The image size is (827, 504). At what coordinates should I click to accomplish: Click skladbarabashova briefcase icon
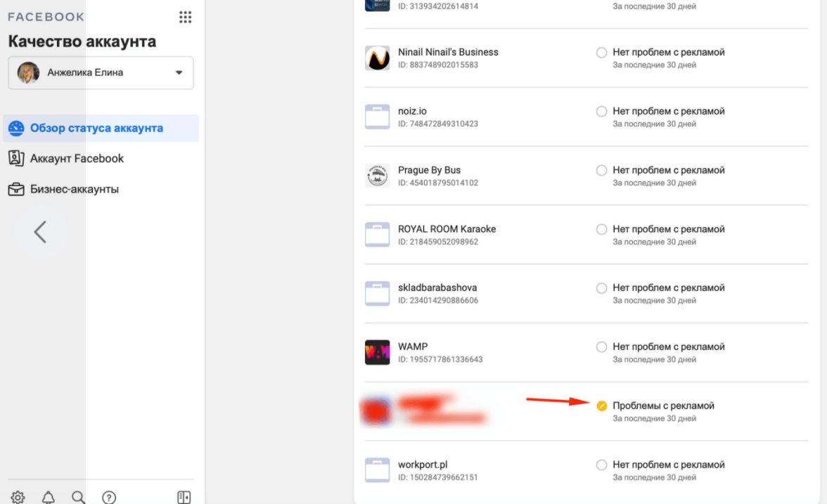click(x=377, y=294)
